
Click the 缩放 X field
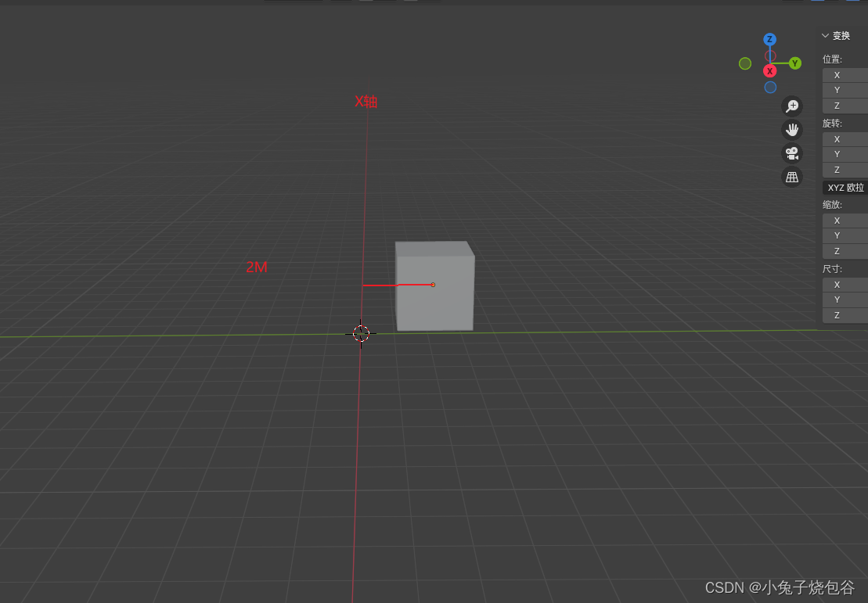tap(845, 221)
